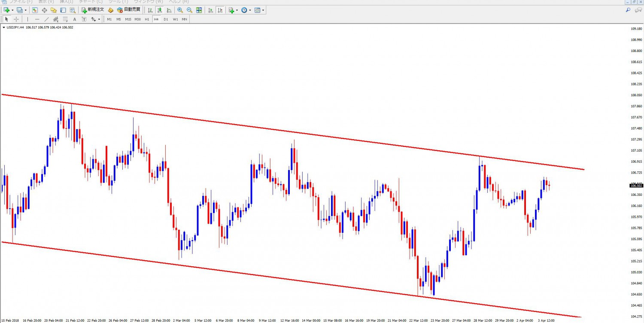This screenshot has width=644, height=323.
Task: Switch chart to W1 timeframe
Action: (175, 19)
